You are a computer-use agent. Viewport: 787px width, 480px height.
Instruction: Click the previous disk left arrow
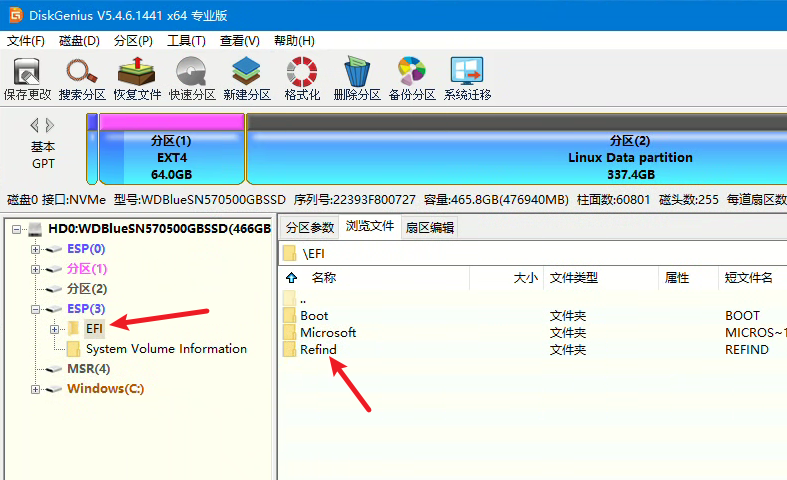(x=34, y=125)
